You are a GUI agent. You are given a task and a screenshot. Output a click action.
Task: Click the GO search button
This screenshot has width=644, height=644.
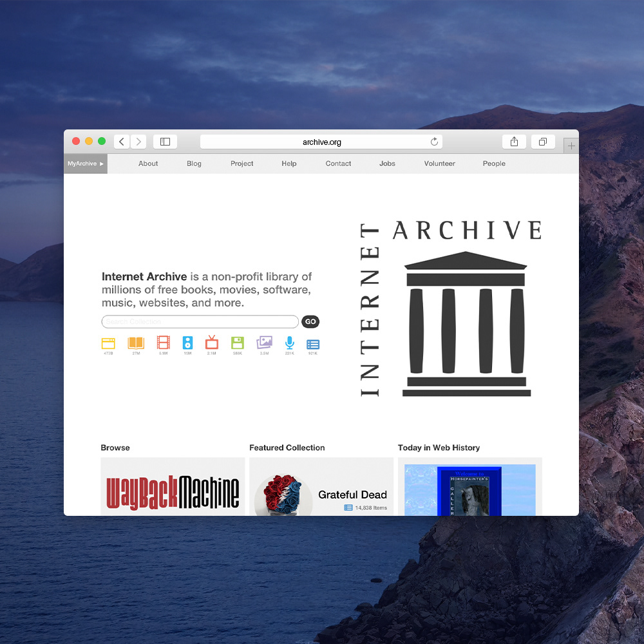310,321
